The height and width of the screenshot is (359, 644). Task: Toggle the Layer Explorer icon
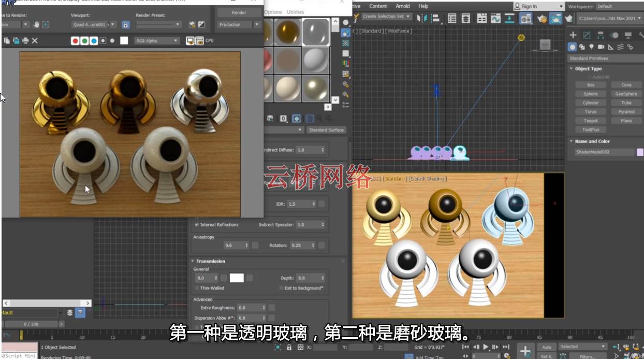(x=466, y=18)
